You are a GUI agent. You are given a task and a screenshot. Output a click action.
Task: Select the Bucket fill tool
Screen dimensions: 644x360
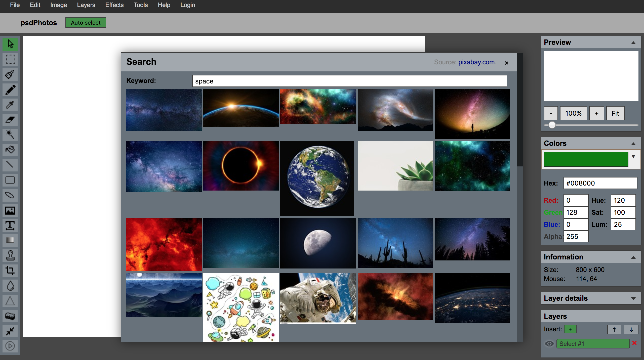(10, 150)
